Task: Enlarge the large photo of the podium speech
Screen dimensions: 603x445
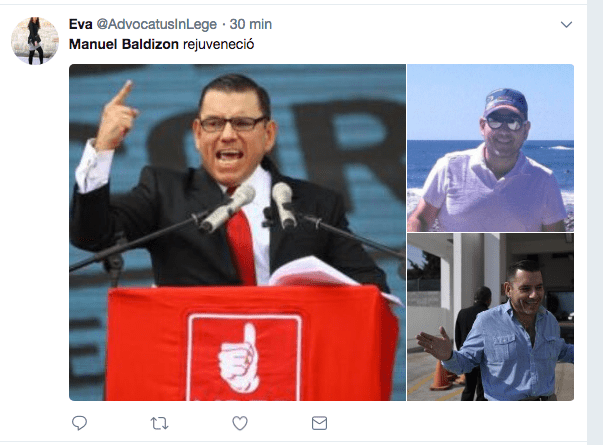Action: pyautogui.click(x=237, y=232)
